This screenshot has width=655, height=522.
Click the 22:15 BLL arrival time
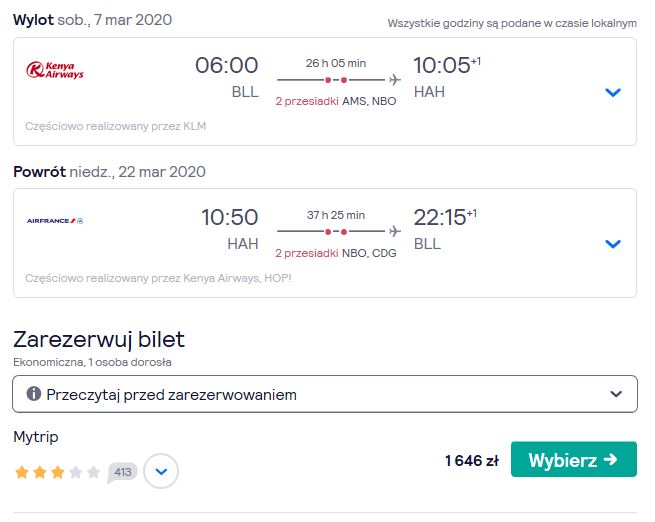pyautogui.click(x=445, y=229)
